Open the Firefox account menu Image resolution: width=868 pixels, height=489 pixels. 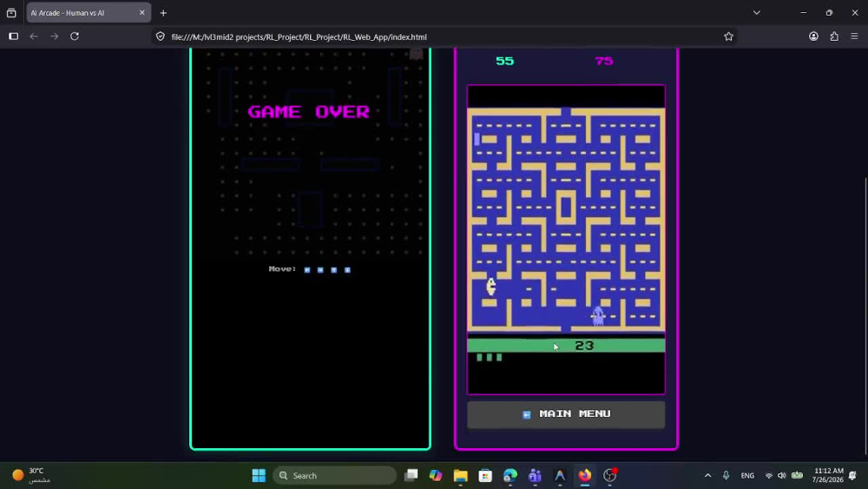point(813,36)
